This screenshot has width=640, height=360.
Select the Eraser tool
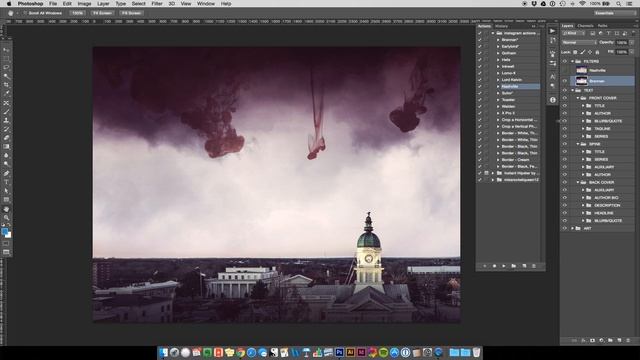tap(6, 138)
